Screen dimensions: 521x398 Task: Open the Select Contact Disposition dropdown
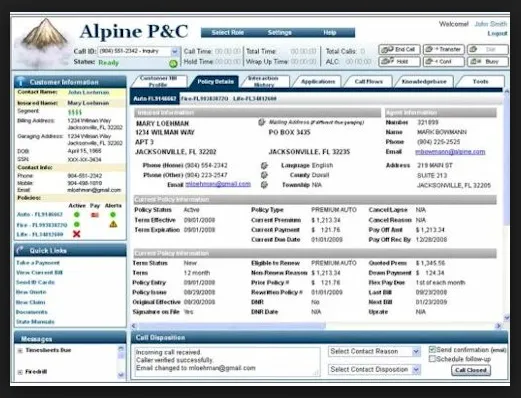click(x=416, y=369)
